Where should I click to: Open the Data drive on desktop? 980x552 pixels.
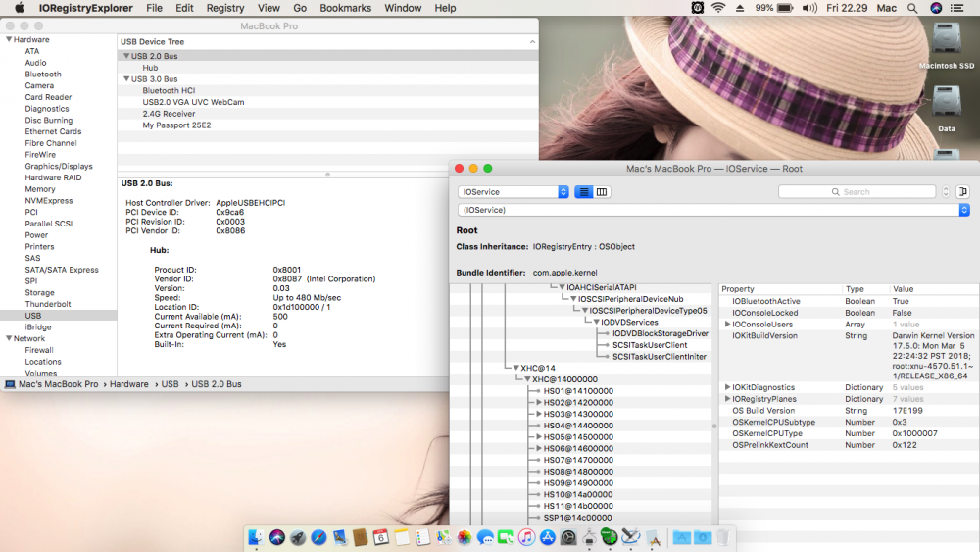click(947, 108)
